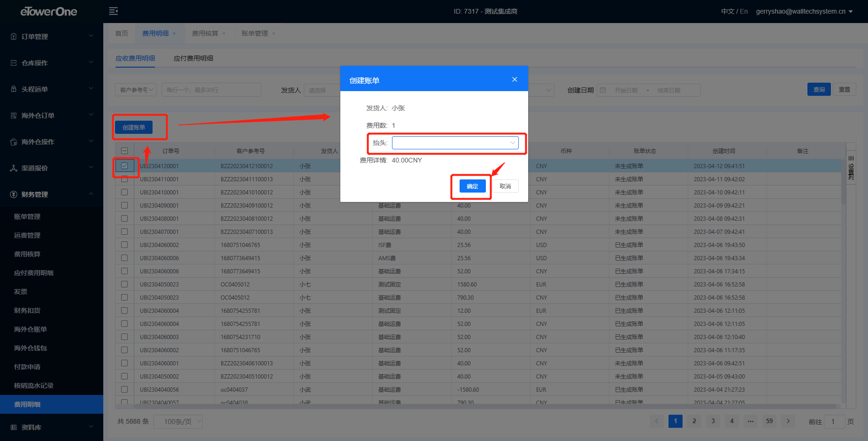Click the 取消 button in dialog

(x=505, y=186)
